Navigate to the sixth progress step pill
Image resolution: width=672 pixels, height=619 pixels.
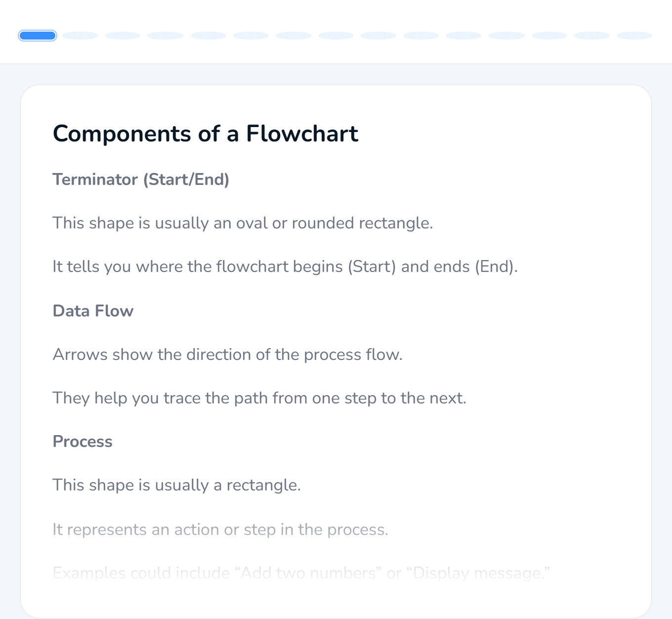click(x=251, y=36)
